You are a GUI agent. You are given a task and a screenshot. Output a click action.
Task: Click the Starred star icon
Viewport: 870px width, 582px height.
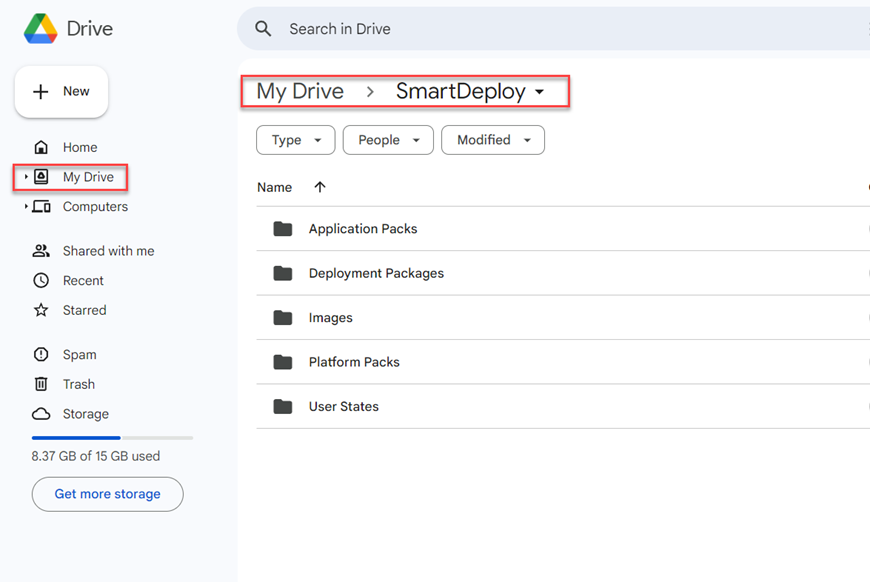tap(41, 310)
